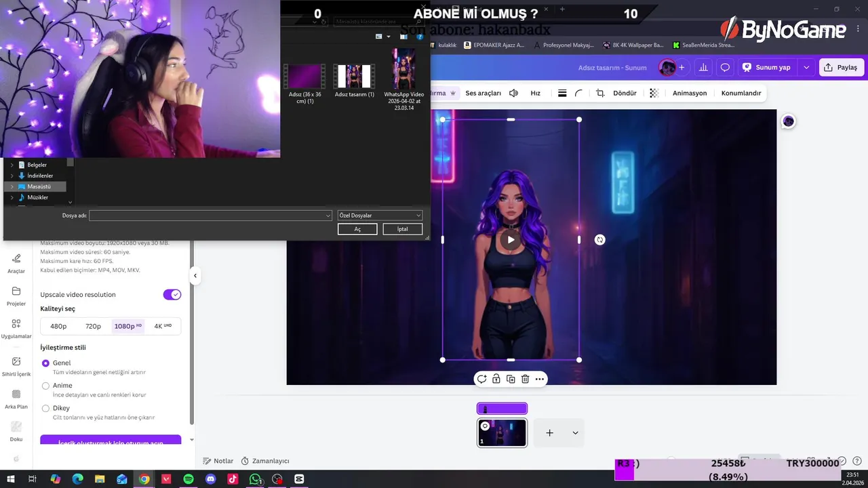This screenshot has width=868, height=488.
Task: Open file type dropdown Özel Dosyalar
Action: click(380, 216)
